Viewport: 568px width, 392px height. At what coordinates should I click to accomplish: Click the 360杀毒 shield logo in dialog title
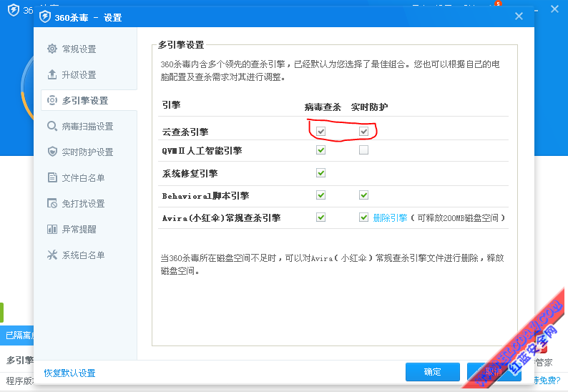click(x=45, y=16)
